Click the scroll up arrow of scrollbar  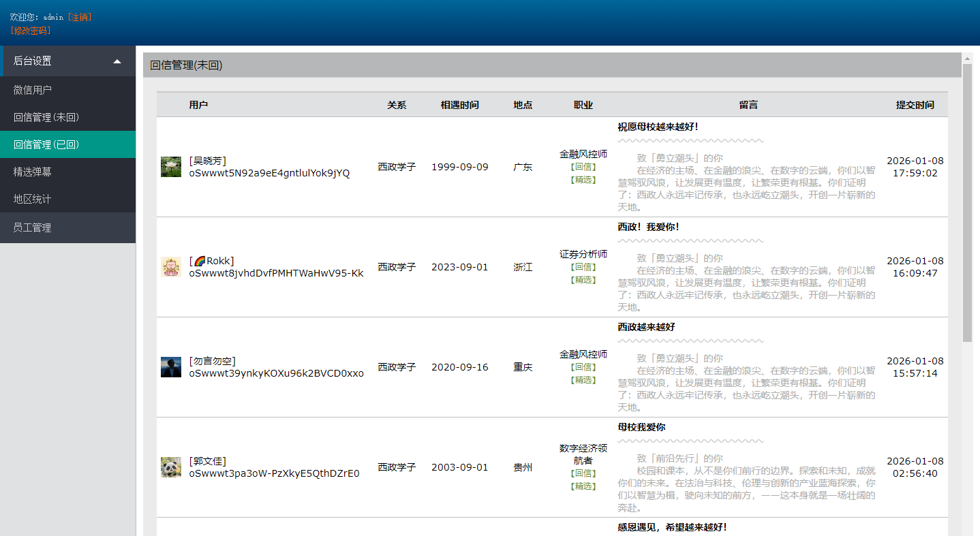tap(967, 58)
